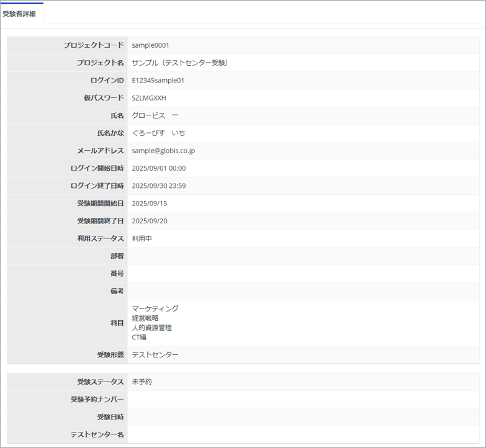
Task: Click email sample@globis.co.jp
Action: coord(163,151)
